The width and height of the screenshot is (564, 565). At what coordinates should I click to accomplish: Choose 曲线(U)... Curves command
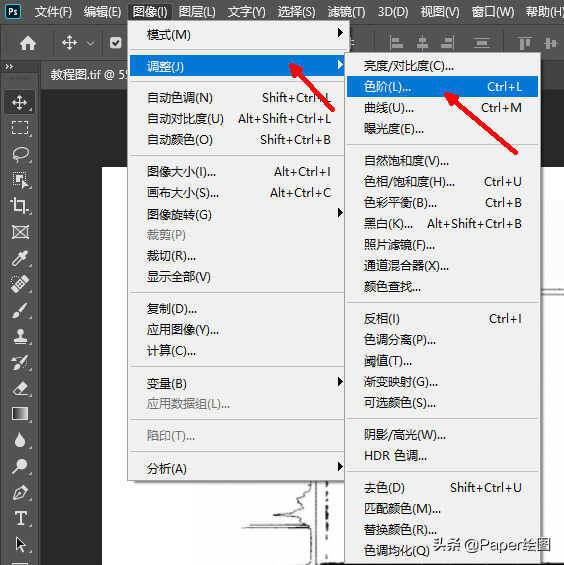pyautogui.click(x=442, y=107)
